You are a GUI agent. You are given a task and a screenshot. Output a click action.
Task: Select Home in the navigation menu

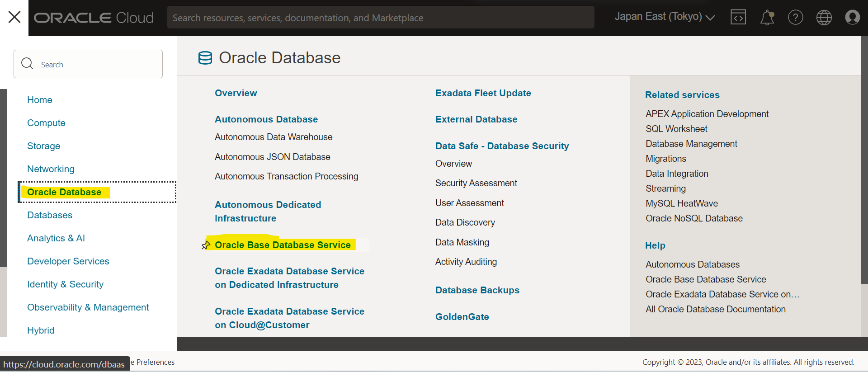point(40,100)
